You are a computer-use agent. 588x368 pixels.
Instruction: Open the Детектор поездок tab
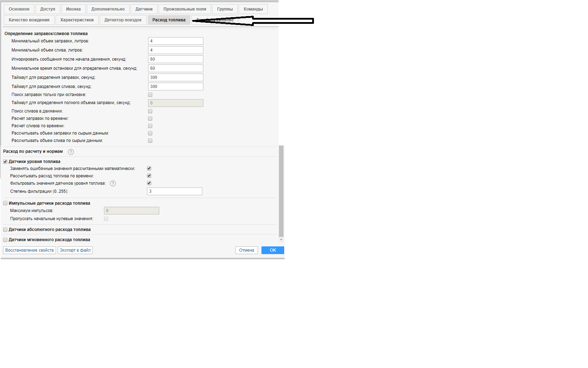pos(123,20)
